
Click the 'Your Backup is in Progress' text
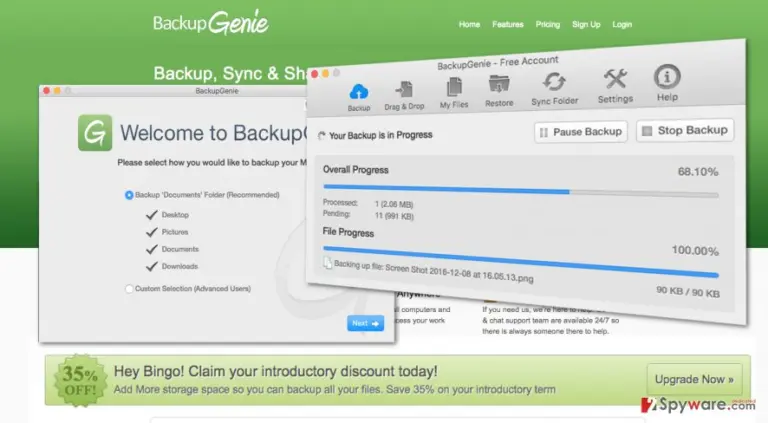[381, 135]
